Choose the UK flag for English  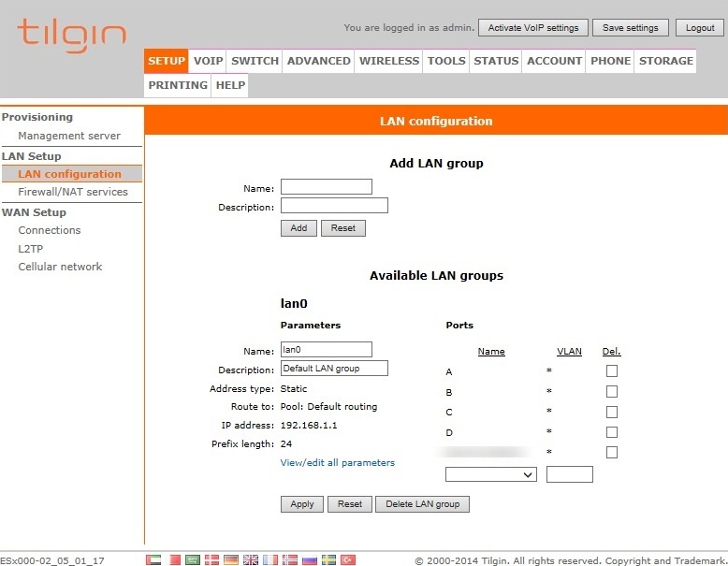point(251,560)
